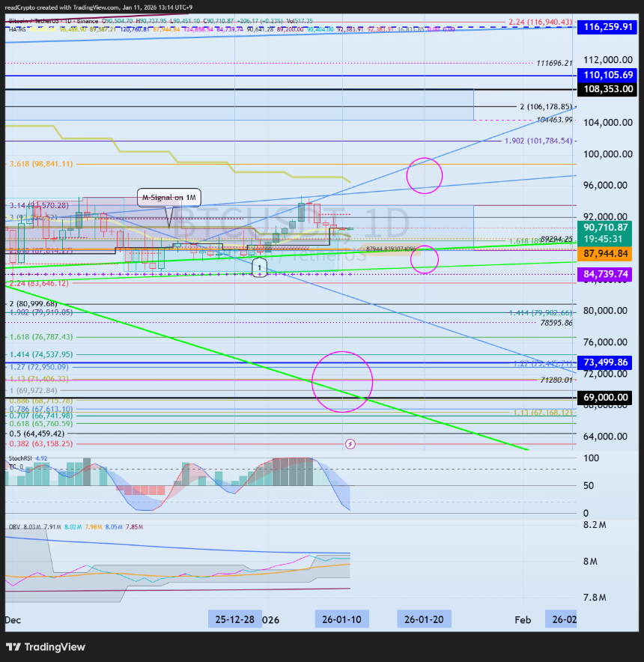Click the purple 84,739.74 price label
Image resolution: width=644 pixels, height=662 pixels.
click(605, 274)
